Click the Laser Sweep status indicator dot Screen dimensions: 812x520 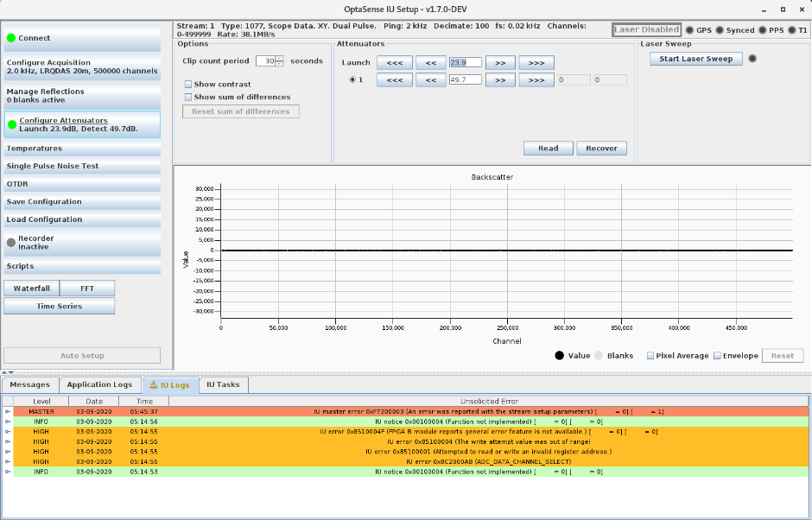tap(752, 59)
